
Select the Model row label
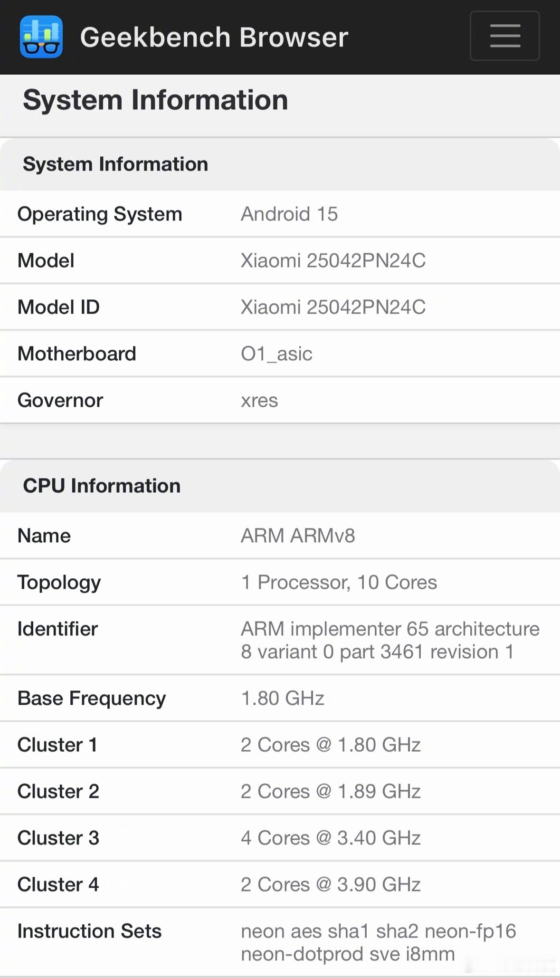coord(46,260)
